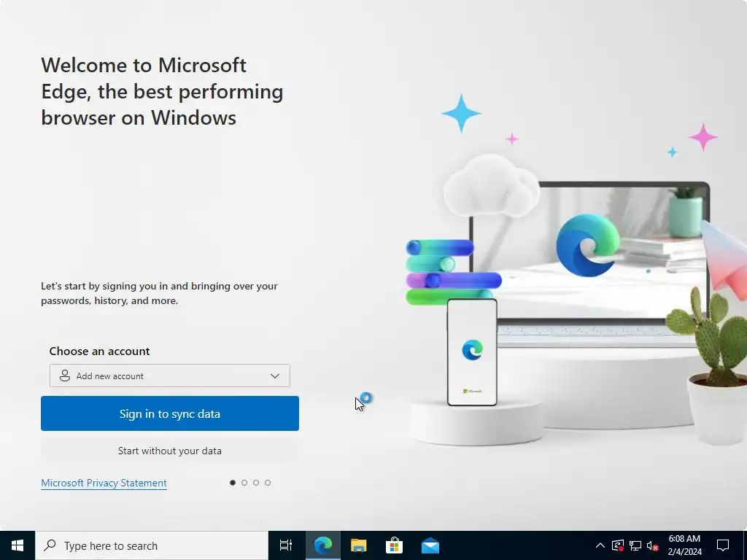Click the taskbar search box
Screen dimensions: 747x560
tap(152, 545)
